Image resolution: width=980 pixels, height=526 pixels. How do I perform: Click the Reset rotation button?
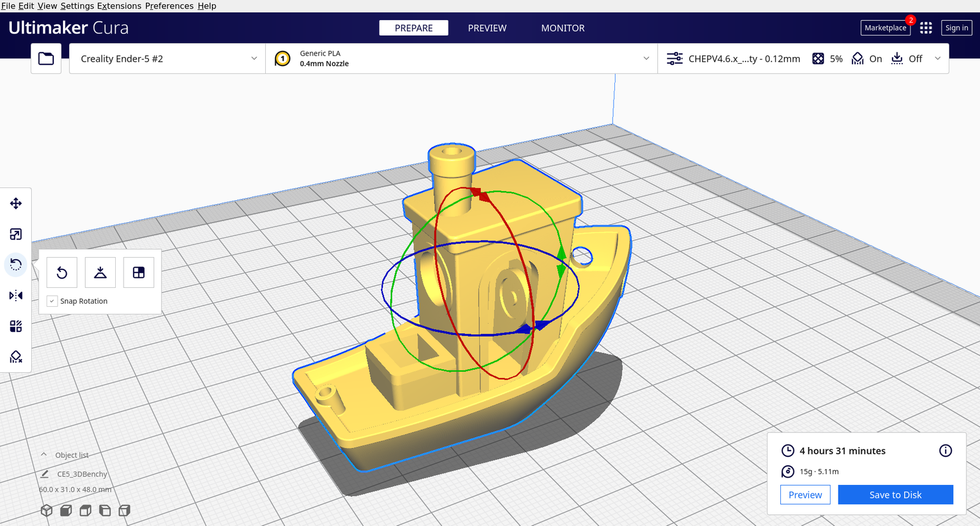tap(62, 272)
